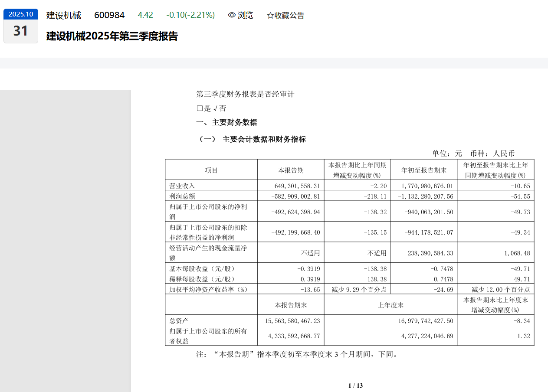The image size is (548, 392).
Task: Click the value -492,199,668.40
Action: [x=295, y=232]
